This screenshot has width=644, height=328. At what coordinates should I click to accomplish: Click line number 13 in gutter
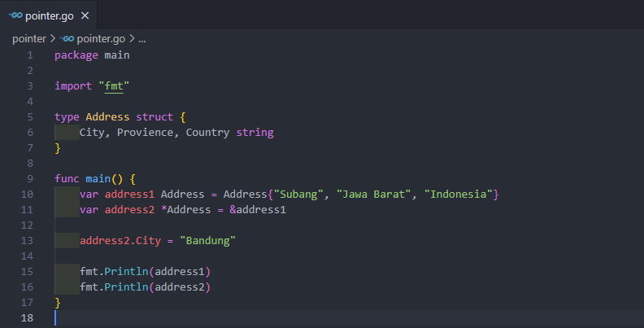27,240
